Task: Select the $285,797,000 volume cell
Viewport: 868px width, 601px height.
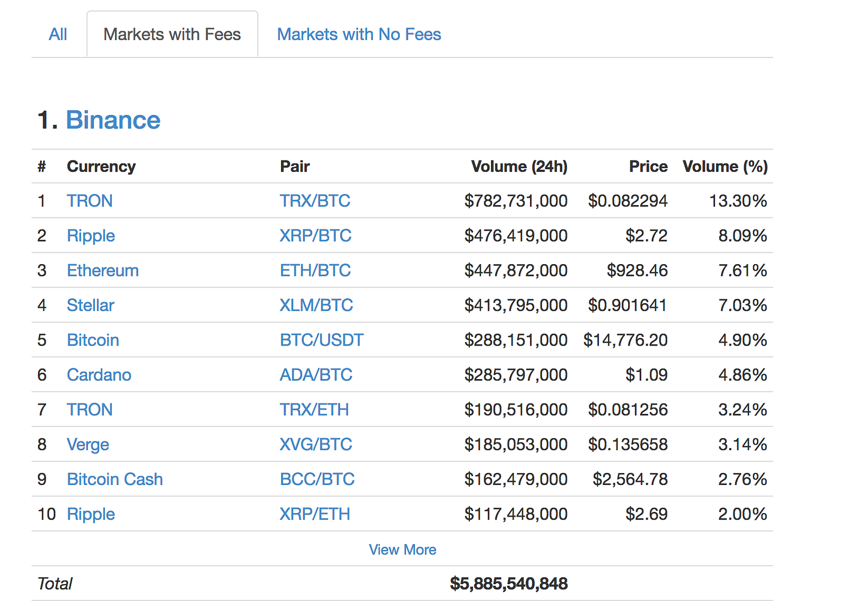Action: [x=516, y=374]
